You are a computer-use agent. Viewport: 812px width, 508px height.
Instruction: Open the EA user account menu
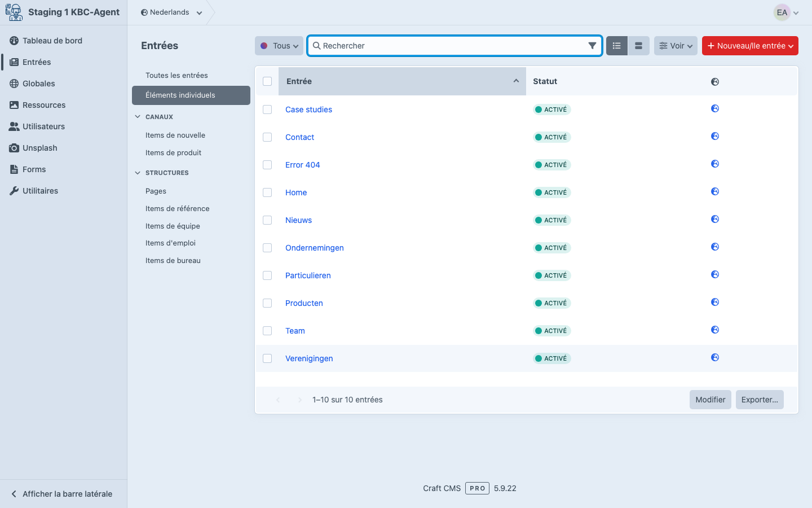point(787,12)
